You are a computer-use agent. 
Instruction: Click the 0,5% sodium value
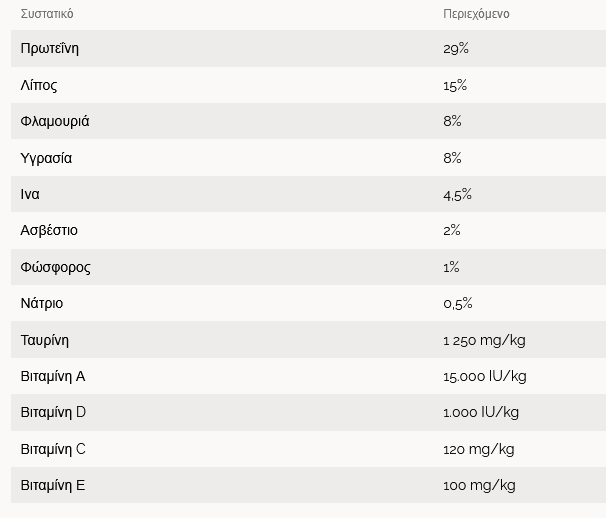(x=458, y=303)
